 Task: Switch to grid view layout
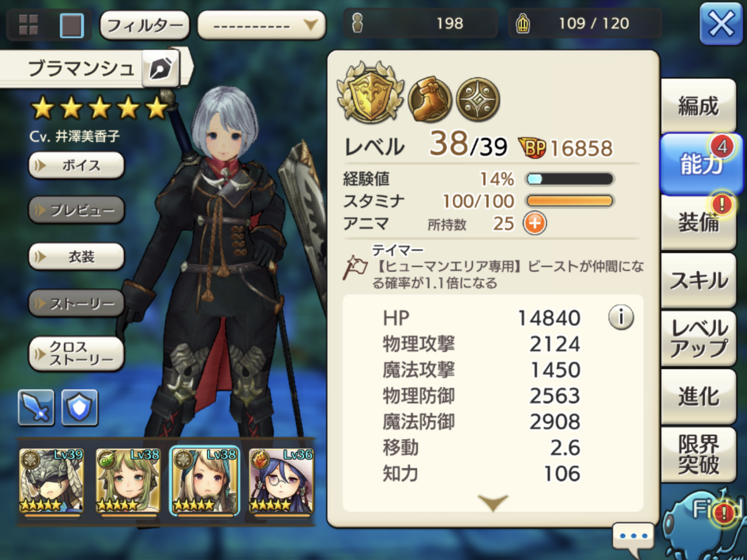(28, 24)
